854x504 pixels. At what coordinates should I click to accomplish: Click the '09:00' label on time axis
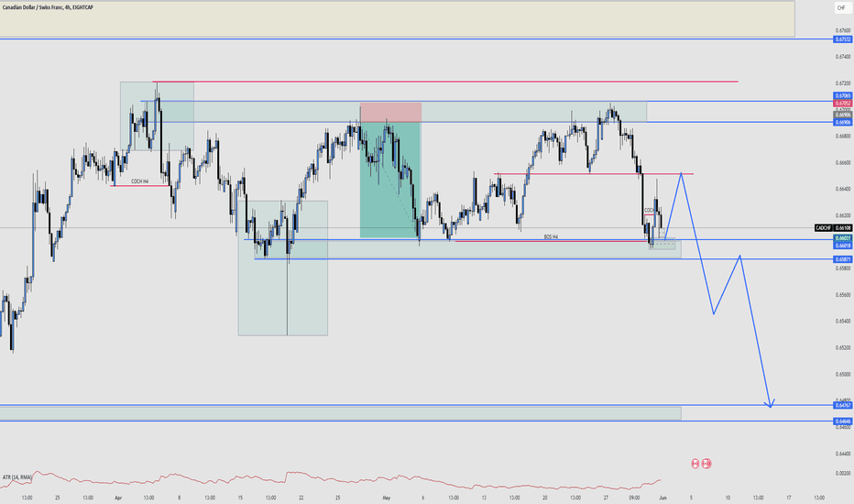634,498
